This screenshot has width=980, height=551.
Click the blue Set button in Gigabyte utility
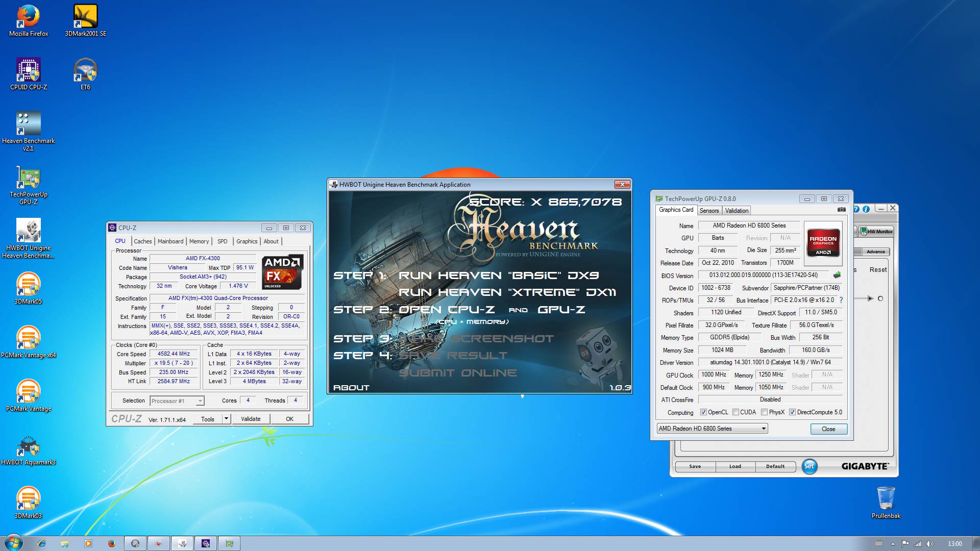click(x=809, y=466)
